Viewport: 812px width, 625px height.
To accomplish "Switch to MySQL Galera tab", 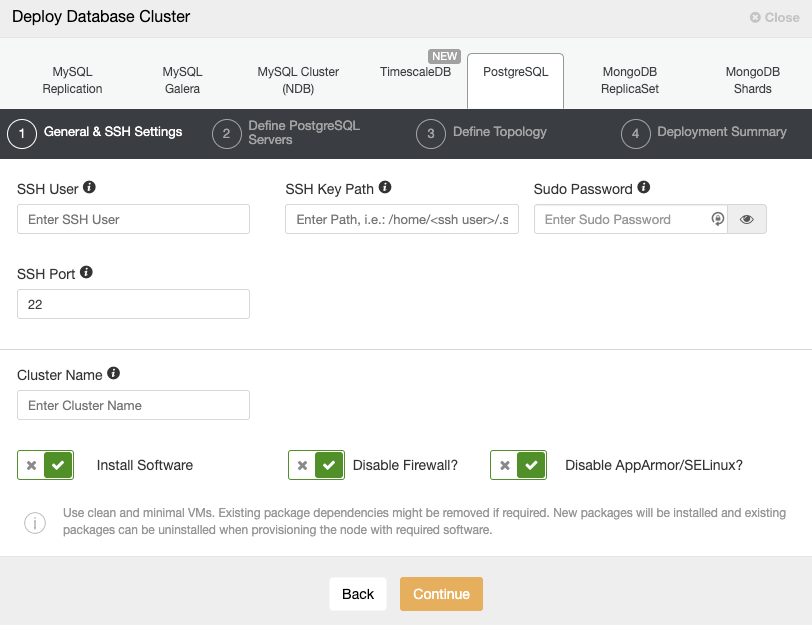I will click(x=182, y=80).
